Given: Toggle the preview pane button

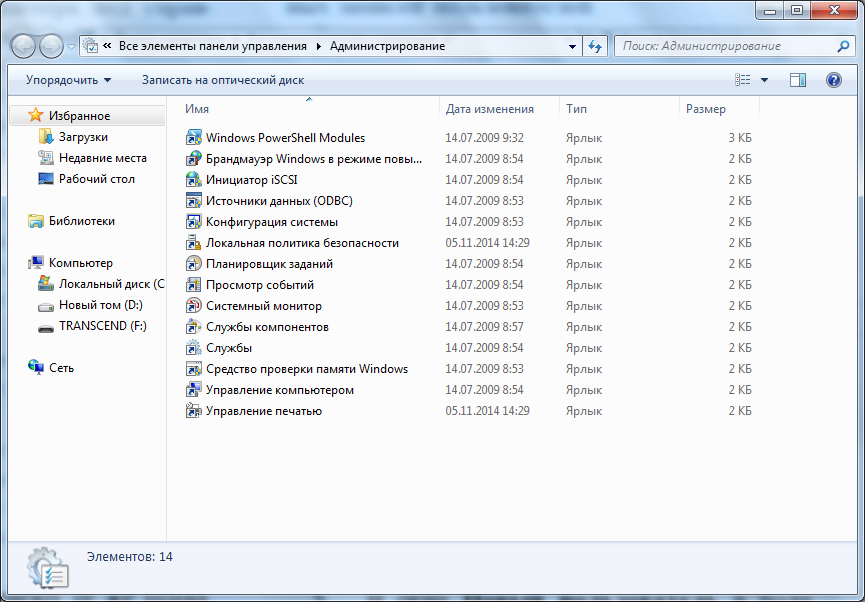Looking at the screenshot, I should coord(798,80).
